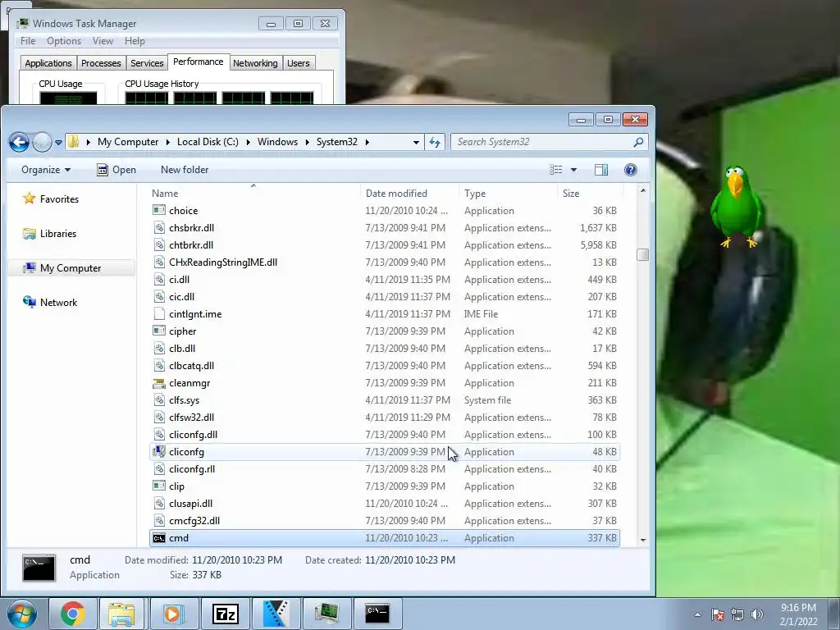Switch to Task Manager Services tab
The height and width of the screenshot is (630, 840).
[x=147, y=63]
